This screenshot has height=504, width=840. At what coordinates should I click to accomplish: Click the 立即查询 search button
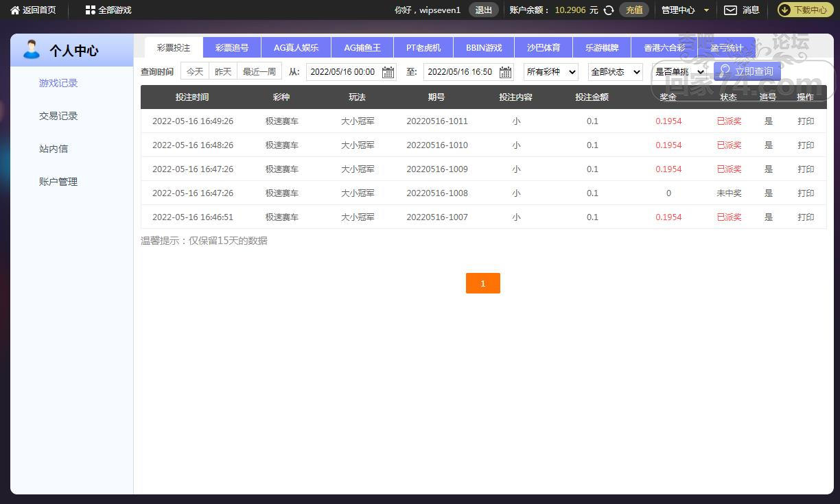tap(747, 71)
